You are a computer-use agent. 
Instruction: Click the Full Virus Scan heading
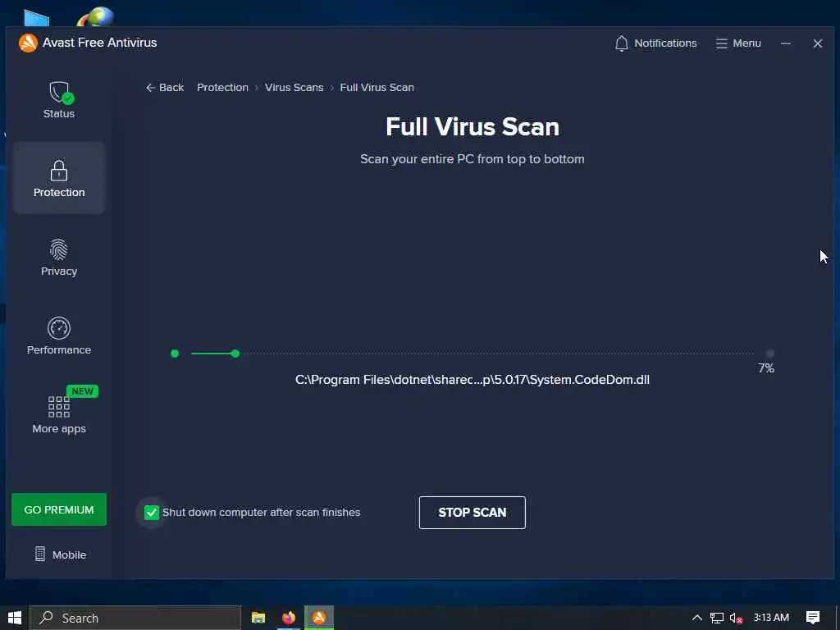click(x=472, y=127)
